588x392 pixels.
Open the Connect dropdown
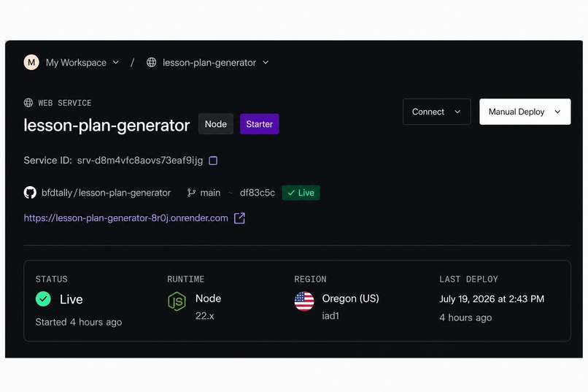pos(436,112)
